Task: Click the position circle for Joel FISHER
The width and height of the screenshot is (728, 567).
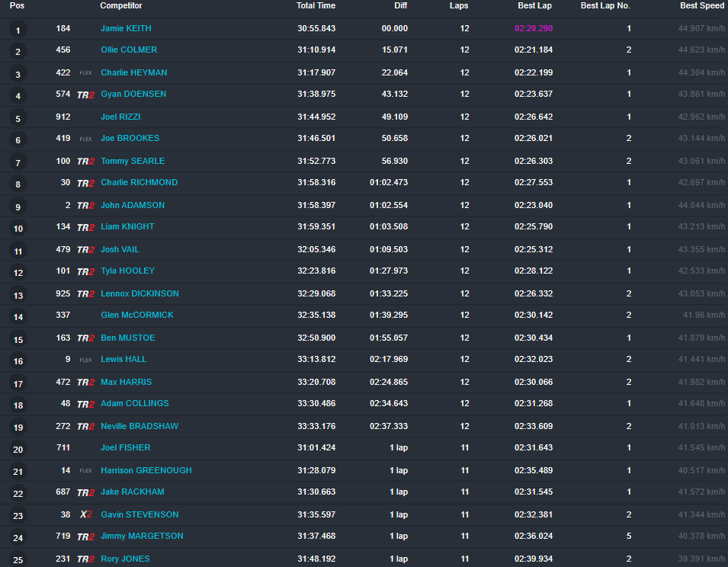Action: click(x=17, y=448)
